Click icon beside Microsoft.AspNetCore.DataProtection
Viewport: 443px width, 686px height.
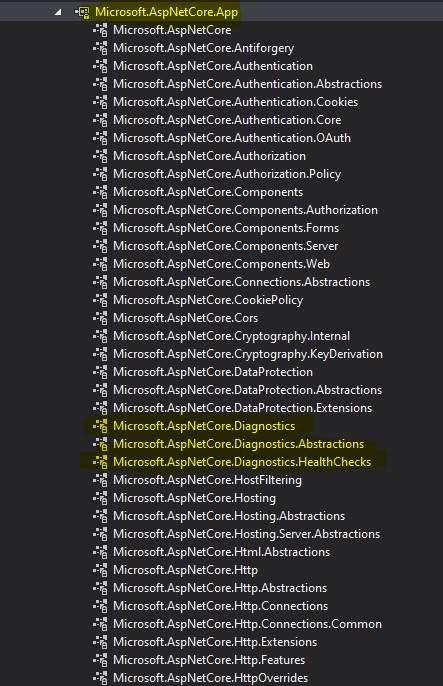point(100,372)
